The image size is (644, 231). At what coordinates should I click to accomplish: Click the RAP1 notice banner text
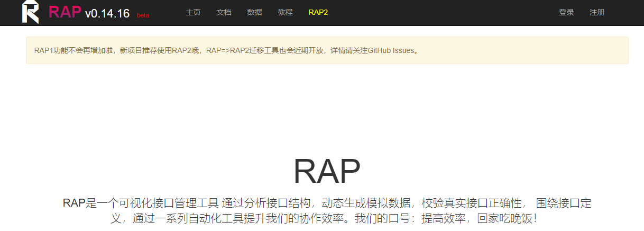[x=227, y=51]
